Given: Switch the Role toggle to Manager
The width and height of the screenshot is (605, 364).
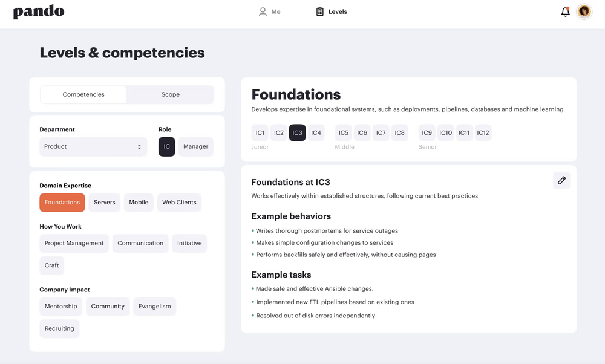Looking at the screenshot, I should [195, 146].
